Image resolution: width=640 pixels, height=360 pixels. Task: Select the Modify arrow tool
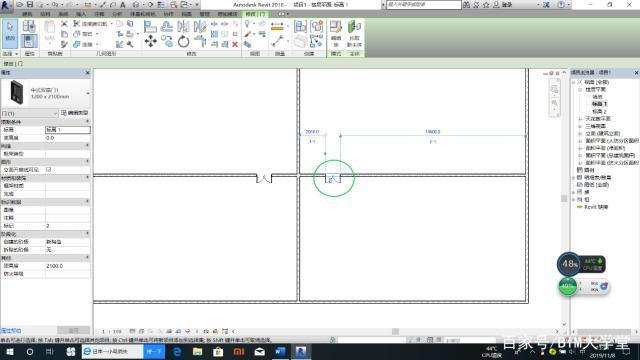[x=10, y=33]
